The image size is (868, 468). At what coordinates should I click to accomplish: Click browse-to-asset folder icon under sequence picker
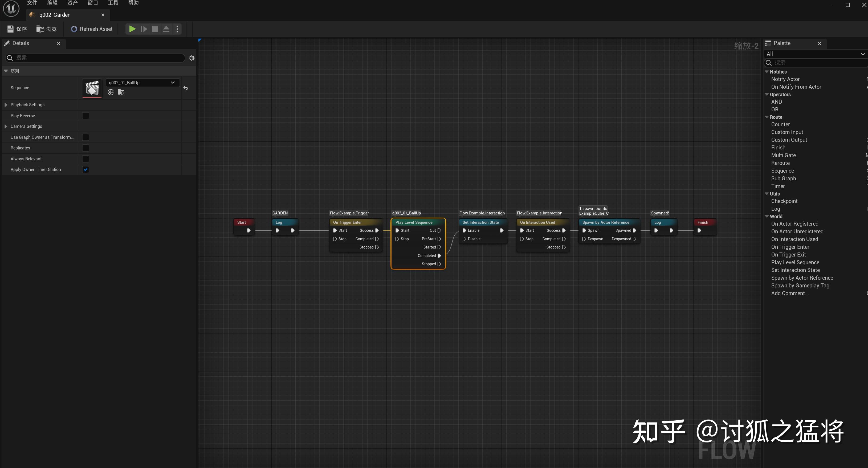coord(121,92)
